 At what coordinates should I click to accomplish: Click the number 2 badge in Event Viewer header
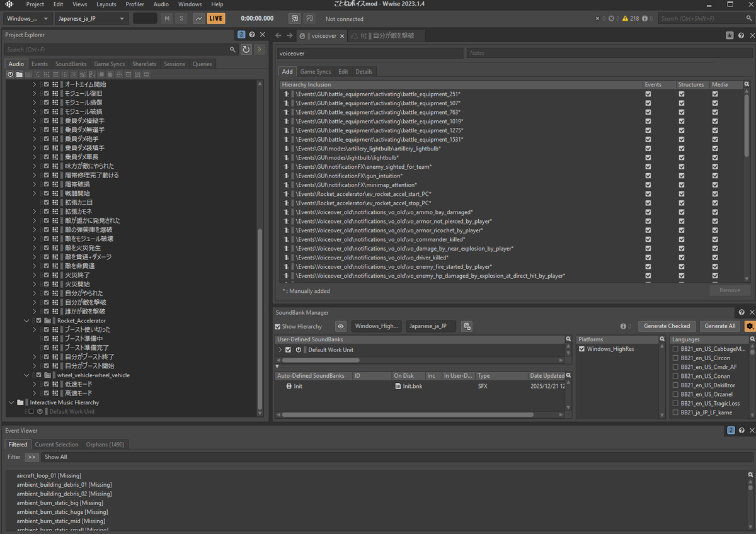pos(731,431)
